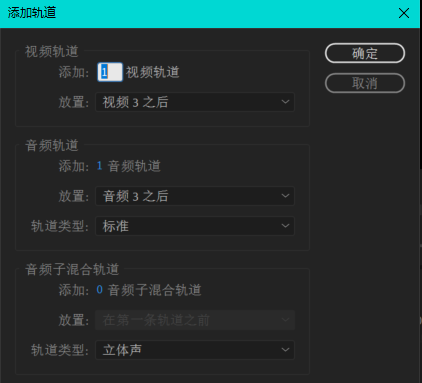Screen dimensions: 422x383
Task: Click the blue submix track count value 0
Action: coord(99,289)
